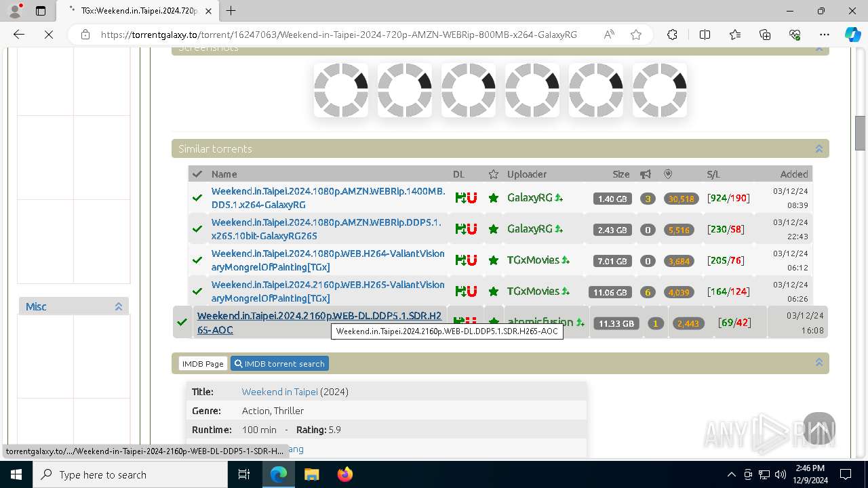Open Firefox from the taskbar
The image size is (868, 488).
pos(345,474)
